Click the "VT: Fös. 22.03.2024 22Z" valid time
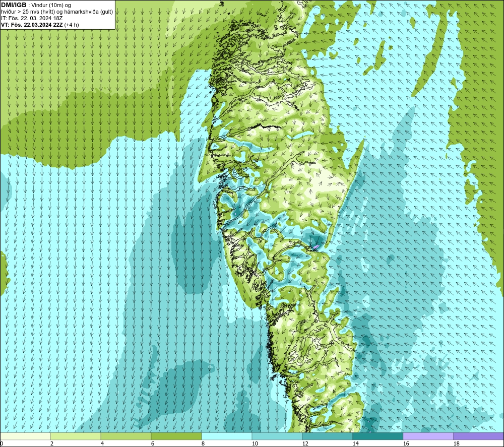The image size is (504, 447). (32, 25)
